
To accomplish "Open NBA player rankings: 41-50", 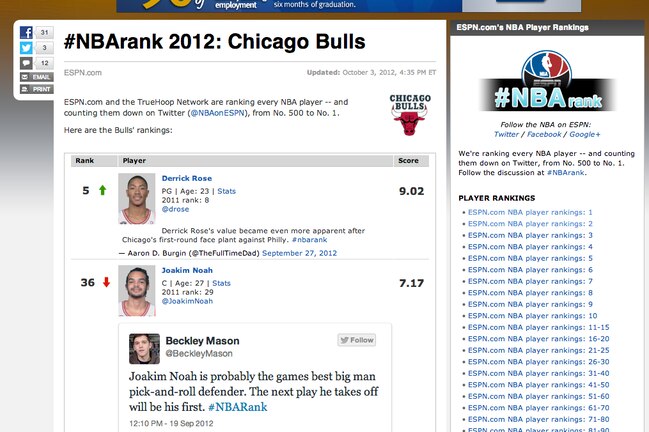I will (538, 385).
